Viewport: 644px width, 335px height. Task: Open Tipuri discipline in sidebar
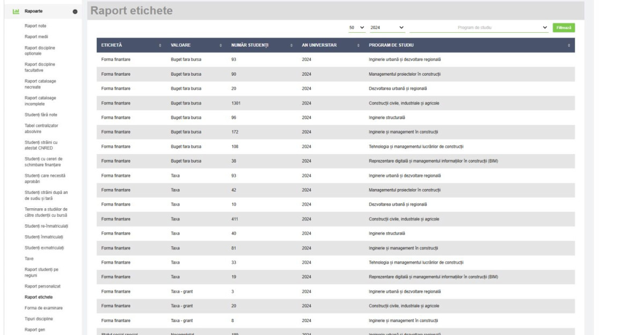(x=39, y=319)
